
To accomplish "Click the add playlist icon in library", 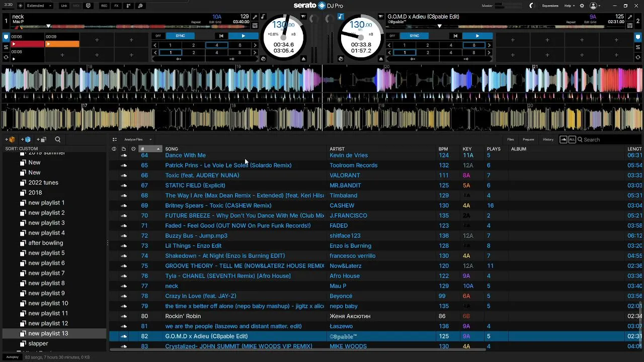I will coord(41,139).
